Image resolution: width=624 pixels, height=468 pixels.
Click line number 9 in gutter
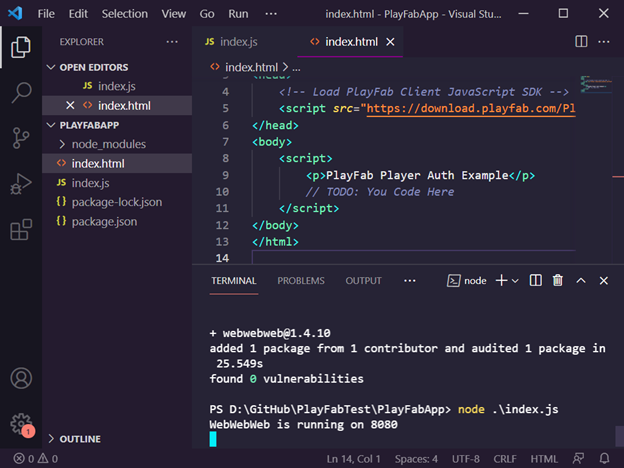click(225, 176)
